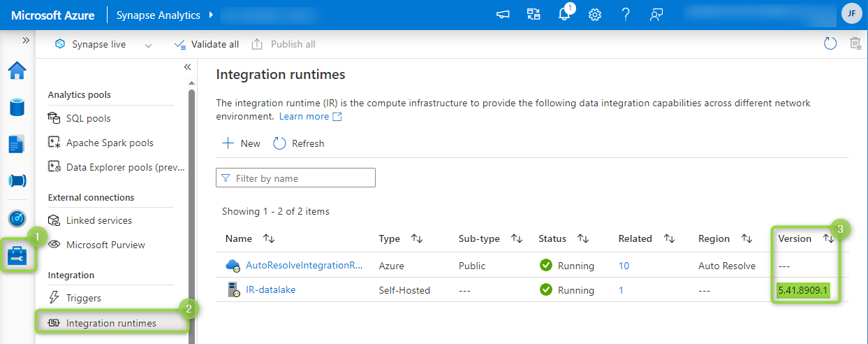The image size is (868, 344).
Task: Click the version value 5.41.8909.1
Action: [803, 290]
